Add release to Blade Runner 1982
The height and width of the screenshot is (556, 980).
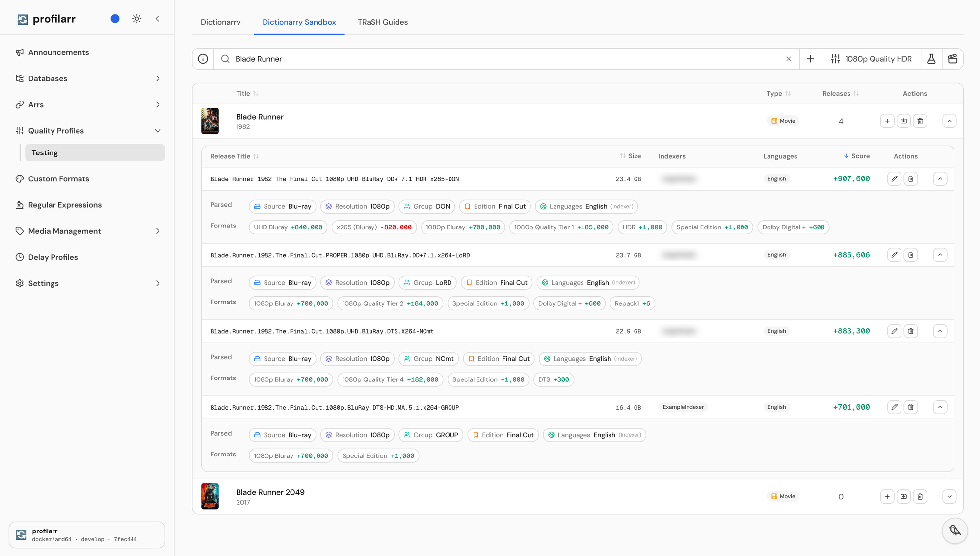coord(887,121)
